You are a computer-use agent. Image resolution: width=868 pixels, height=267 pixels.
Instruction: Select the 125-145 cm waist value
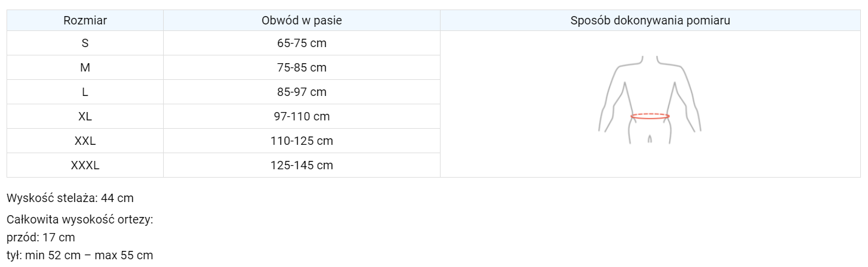(302, 166)
